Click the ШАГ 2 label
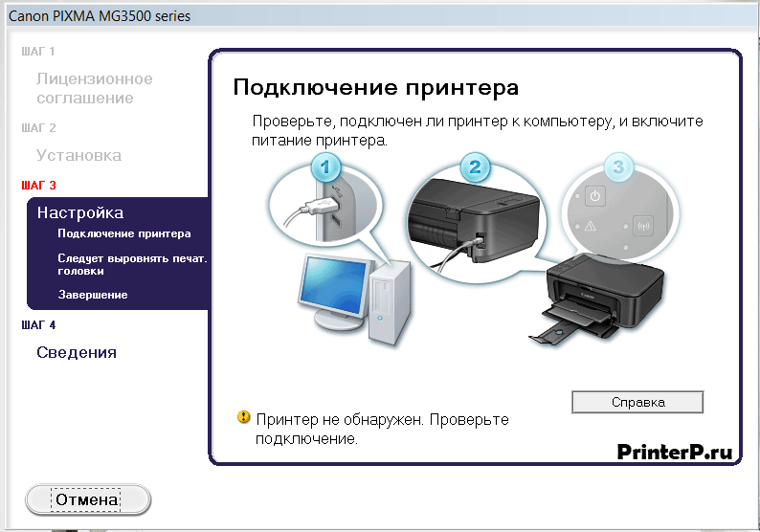Screen dimensions: 760x532 [39, 128]
